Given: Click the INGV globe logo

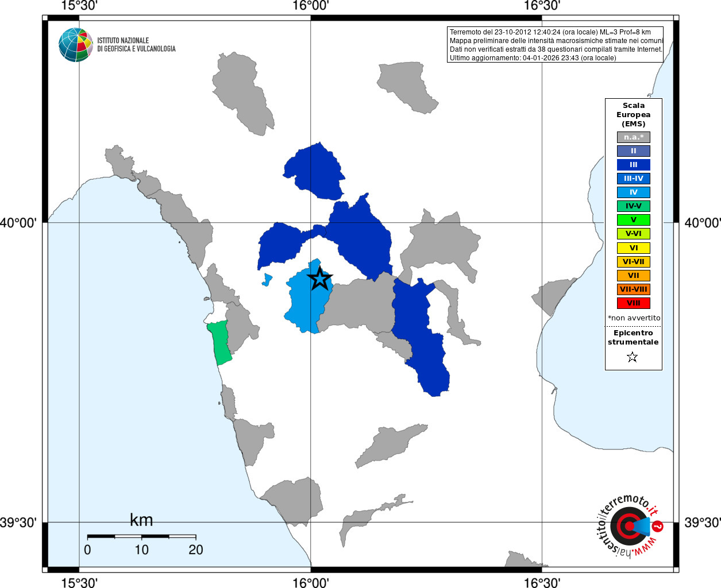Looking at the screenshot, I should (76, 45).
